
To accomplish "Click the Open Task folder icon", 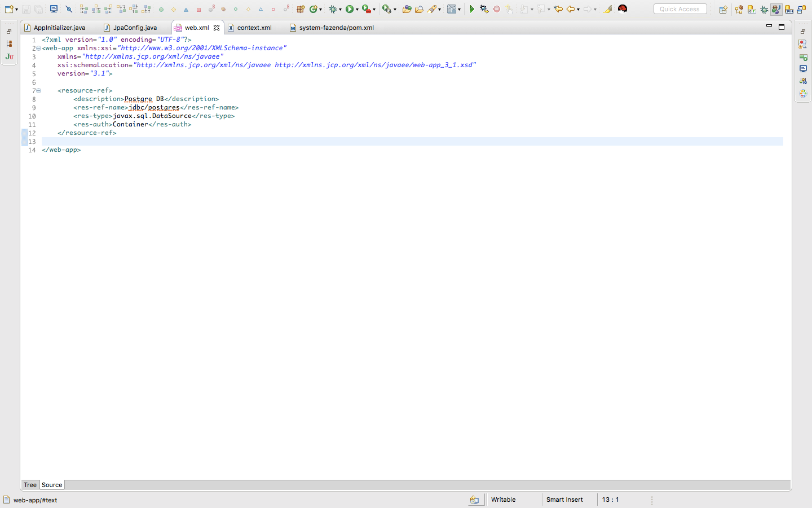I will [419, 9].
